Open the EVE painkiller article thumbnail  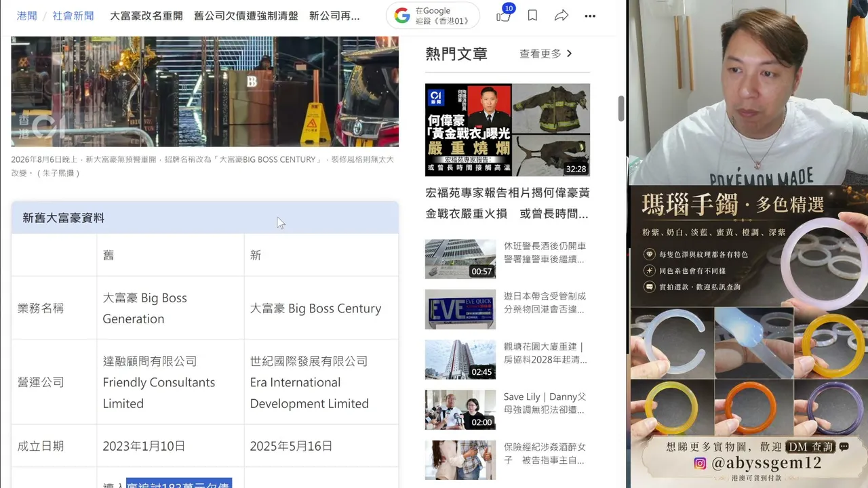click(460, 309)
